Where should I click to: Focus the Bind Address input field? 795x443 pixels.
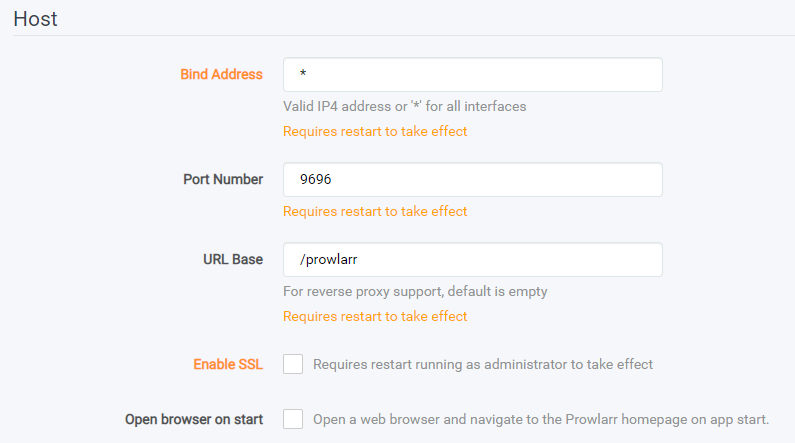coord(473,75)
